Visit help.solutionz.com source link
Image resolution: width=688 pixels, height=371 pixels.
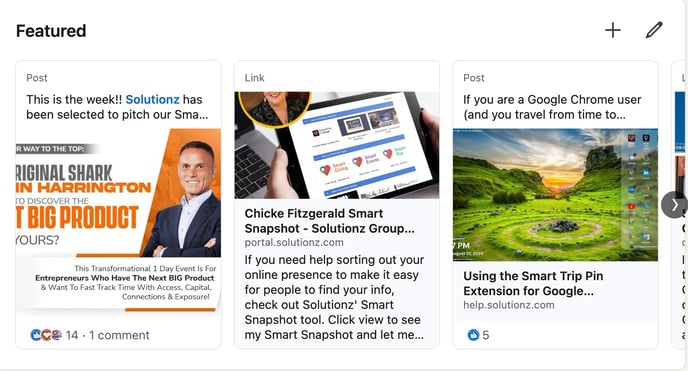(509, 305)
